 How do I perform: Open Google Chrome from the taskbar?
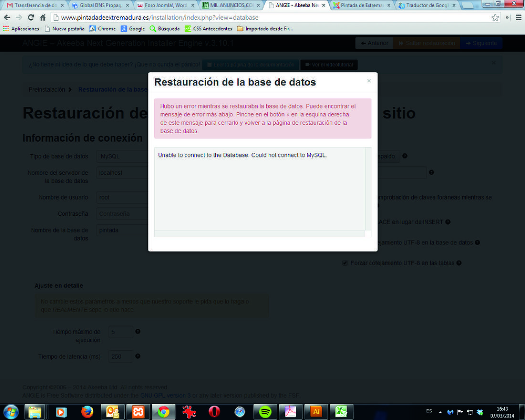(x=163, y=412)
